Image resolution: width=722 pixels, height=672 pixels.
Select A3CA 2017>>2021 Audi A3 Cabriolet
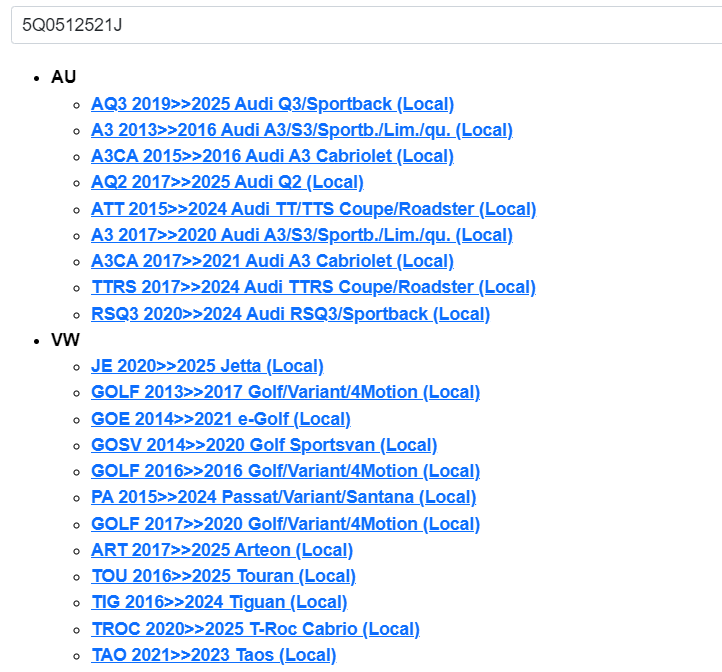(272, 261)
